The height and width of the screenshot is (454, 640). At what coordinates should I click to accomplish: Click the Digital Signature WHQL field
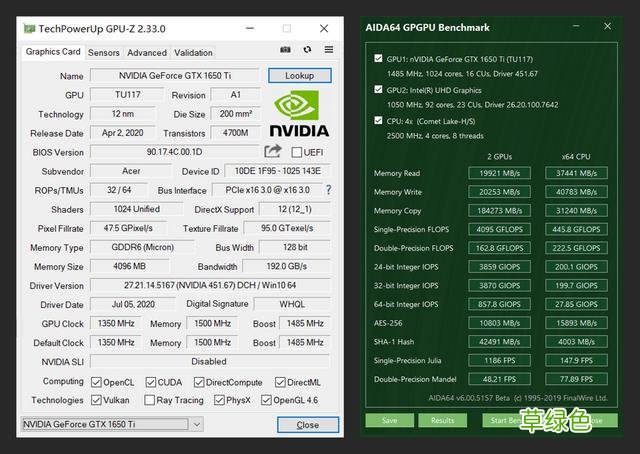(x=292, y=304)
